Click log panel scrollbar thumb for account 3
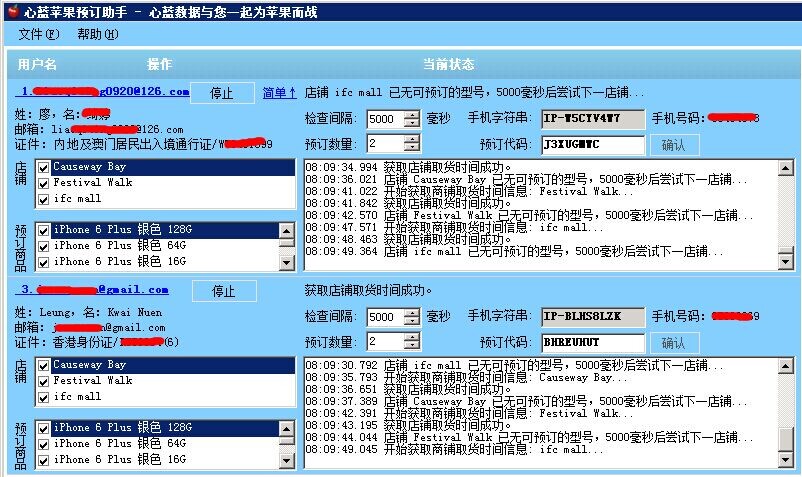Image resolution: width=802 pixels, height=477 pixels. click(x=785, y=440)
